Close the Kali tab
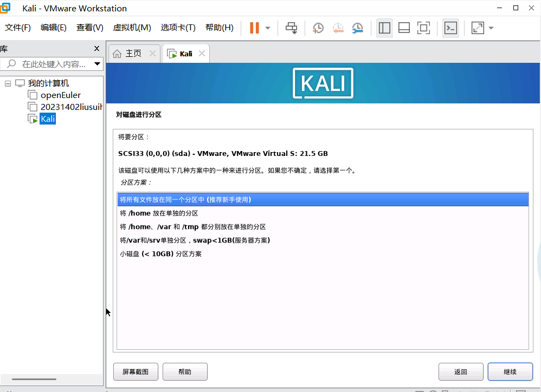The image size is (541, 392). pyautogui.click(x=202, y=54)
